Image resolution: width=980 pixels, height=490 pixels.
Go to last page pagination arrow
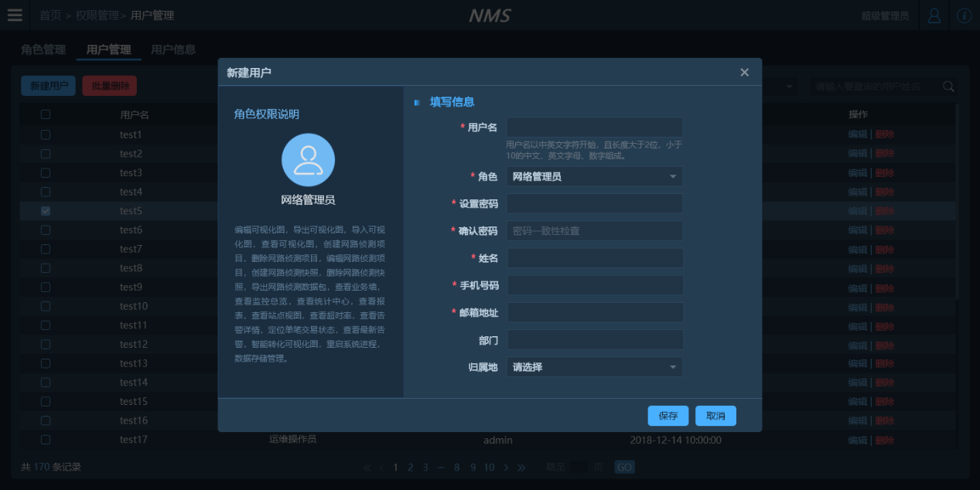(521, 468)
